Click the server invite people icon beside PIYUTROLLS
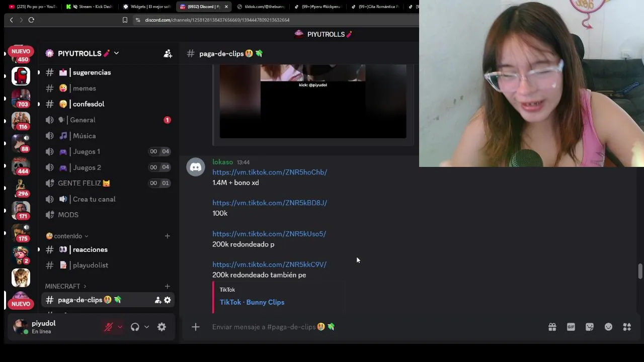The width and height of the screenshot is (644, 362). [168, 53]
